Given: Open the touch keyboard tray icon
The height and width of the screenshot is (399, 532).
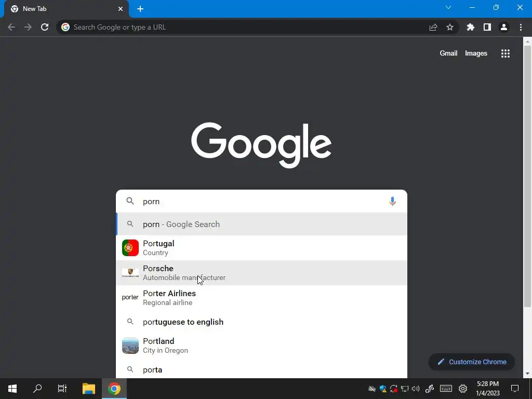Looking at the screenshot, I should (446, 389).
